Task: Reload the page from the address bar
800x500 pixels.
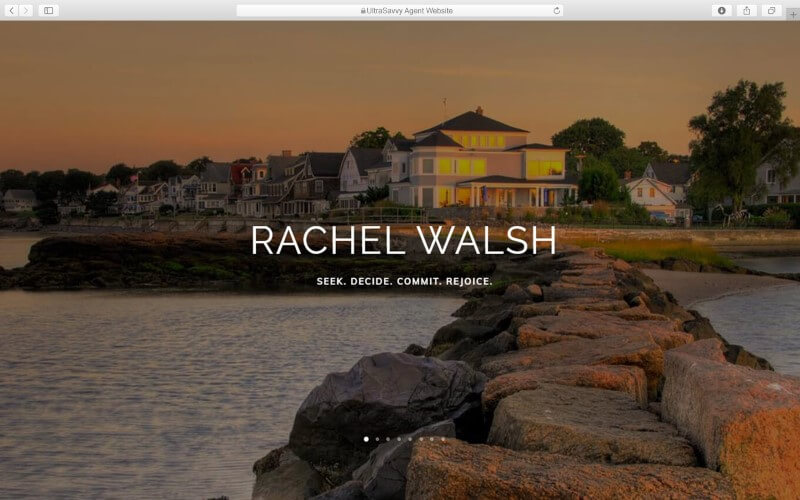Action: click(556, 10)
